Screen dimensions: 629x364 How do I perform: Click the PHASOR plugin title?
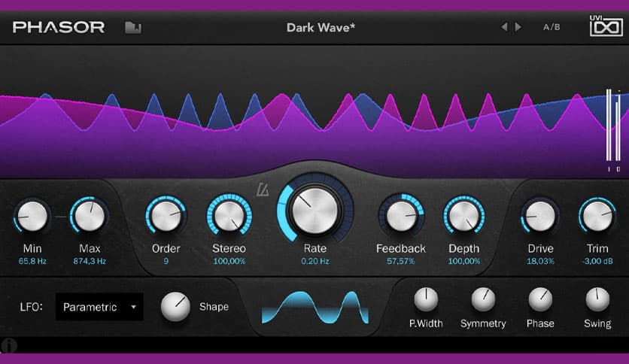tap(59, 27)
